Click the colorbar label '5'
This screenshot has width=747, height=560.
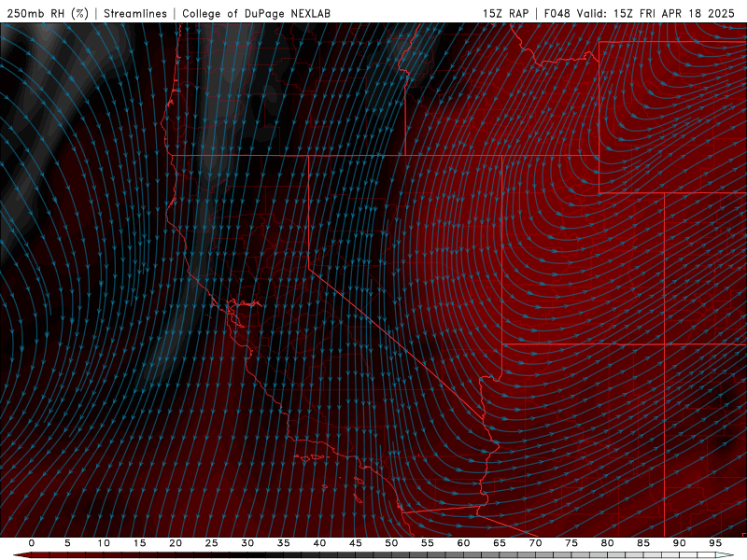(x=67, y=543)
